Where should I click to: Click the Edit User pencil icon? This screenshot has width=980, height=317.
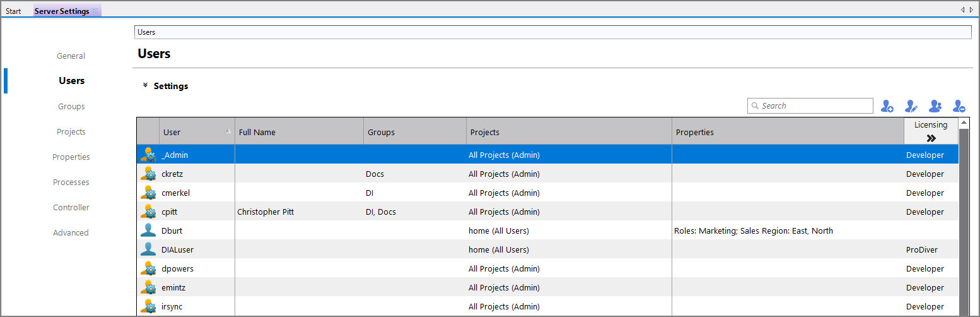[x=911, y=106]
